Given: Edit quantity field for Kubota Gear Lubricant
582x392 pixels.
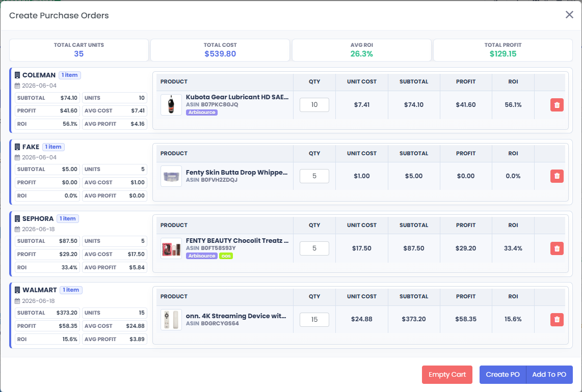Looking at the screenshot, I should (x=314, y=104).
